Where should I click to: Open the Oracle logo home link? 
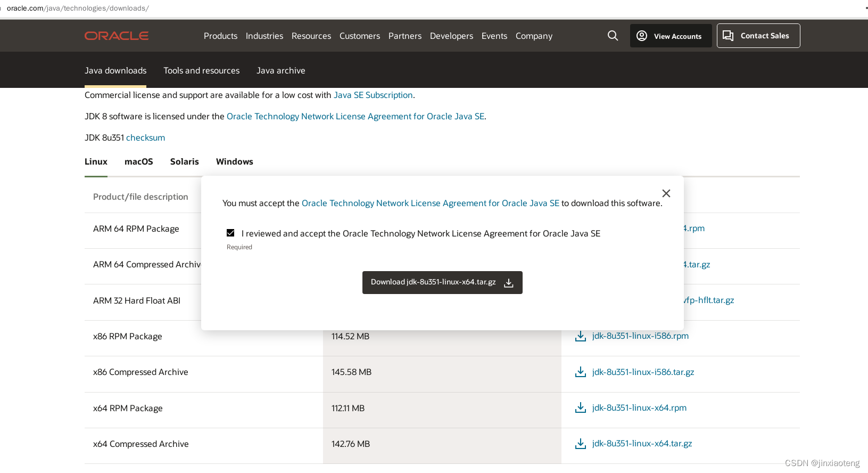(x=117, y=36)
